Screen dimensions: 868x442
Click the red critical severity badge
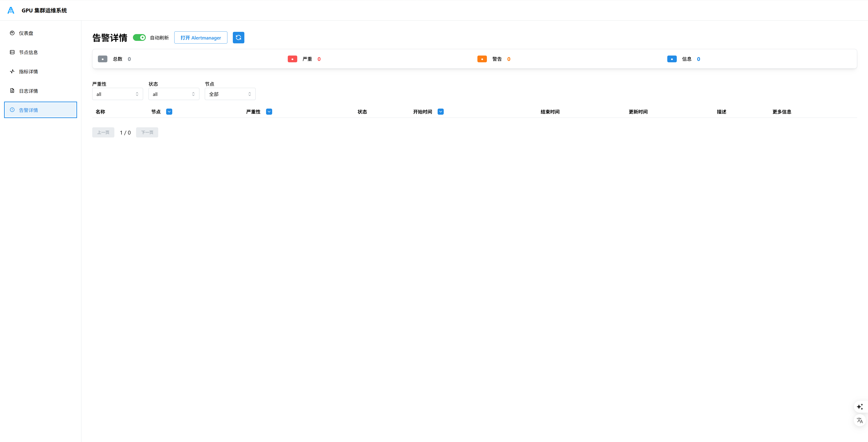pos(292,59)
